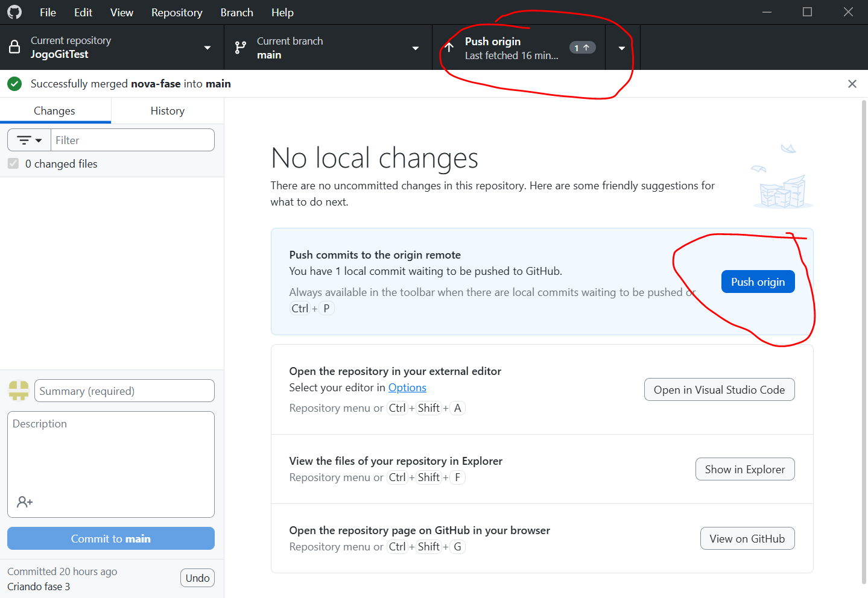Undo the last commit Criando fase 3
Image resolution: width=868 pixels, height=598 pixels.
[197, 578]
